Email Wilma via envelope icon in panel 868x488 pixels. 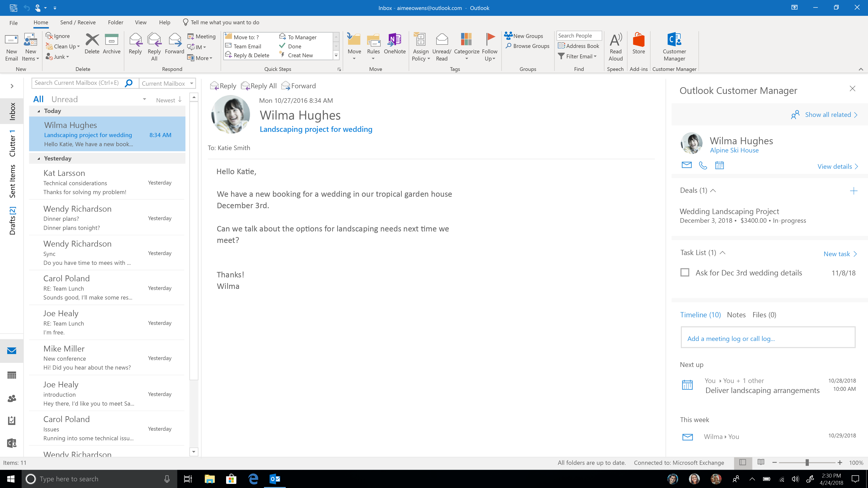tap(686, 165)
